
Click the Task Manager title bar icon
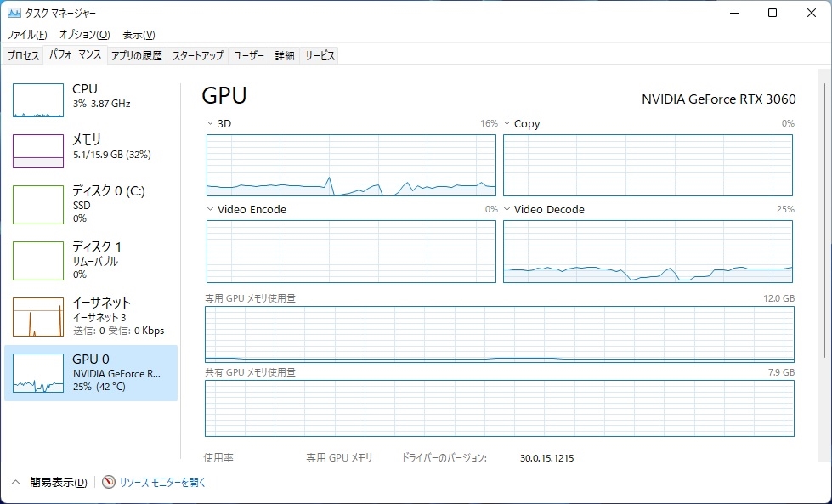[14, 14]
